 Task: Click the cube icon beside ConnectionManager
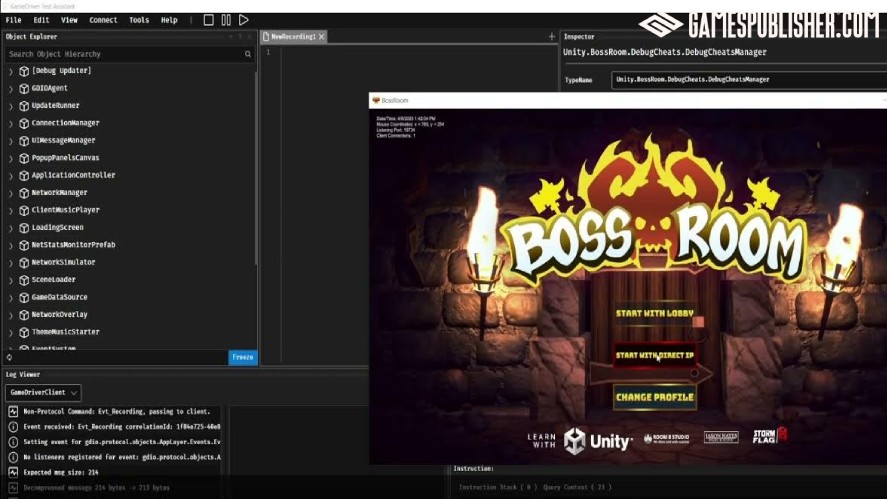point(24,123)
